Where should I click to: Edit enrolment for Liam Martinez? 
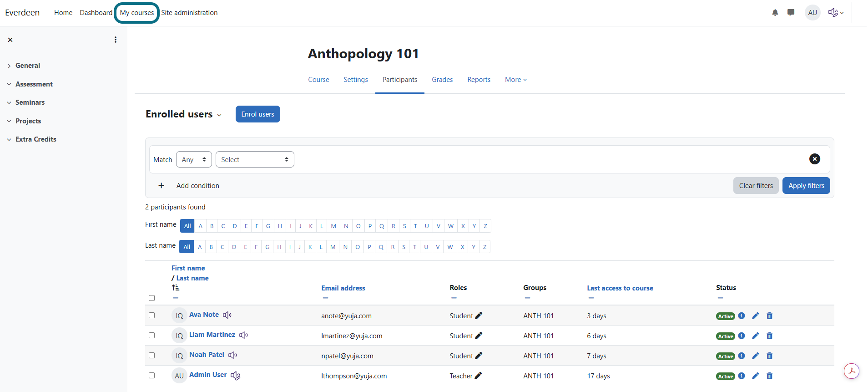click(756, 336)
